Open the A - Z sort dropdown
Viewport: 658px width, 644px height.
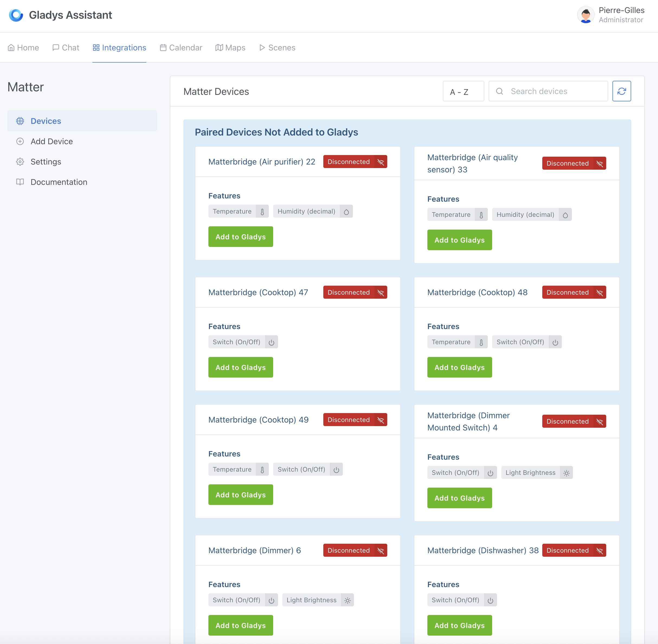463,91
